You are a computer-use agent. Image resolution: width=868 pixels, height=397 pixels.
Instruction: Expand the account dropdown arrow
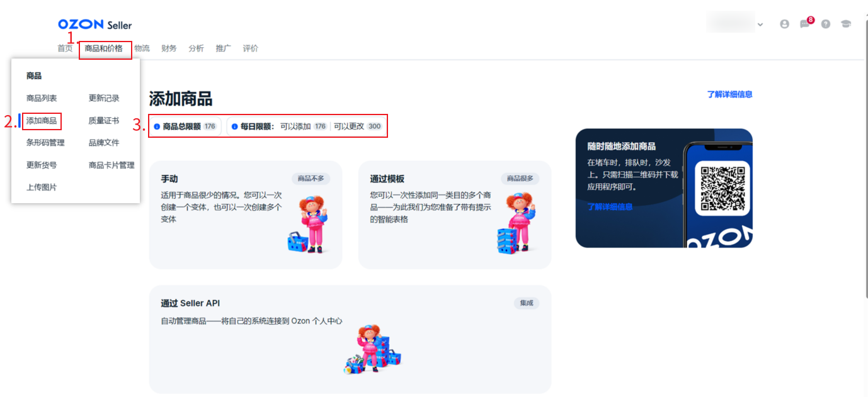click(x=760, y=25)
